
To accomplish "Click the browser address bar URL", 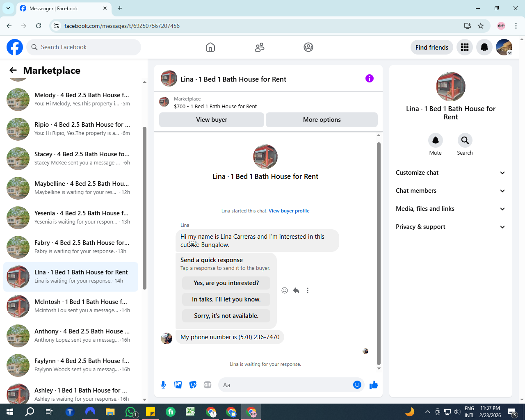I will click(x=122, y=26).
